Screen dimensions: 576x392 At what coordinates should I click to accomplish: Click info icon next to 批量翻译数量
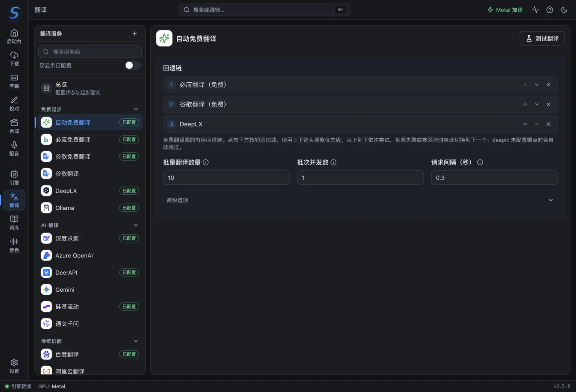(206, 162)
